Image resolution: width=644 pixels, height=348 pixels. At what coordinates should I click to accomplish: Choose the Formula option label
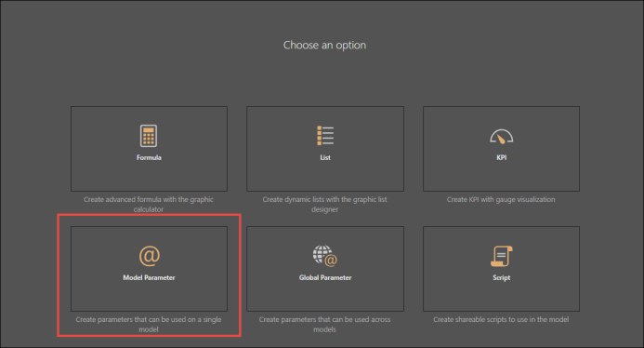point(149,157)
